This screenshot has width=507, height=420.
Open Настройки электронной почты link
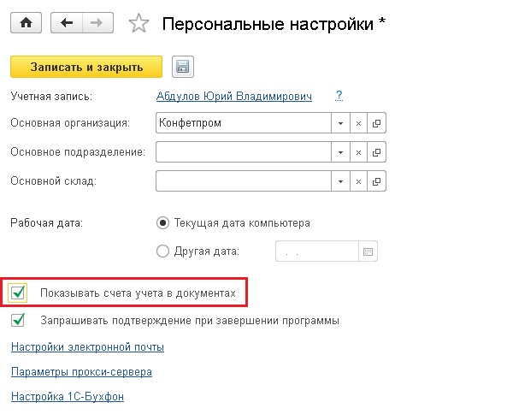point(87,347)
